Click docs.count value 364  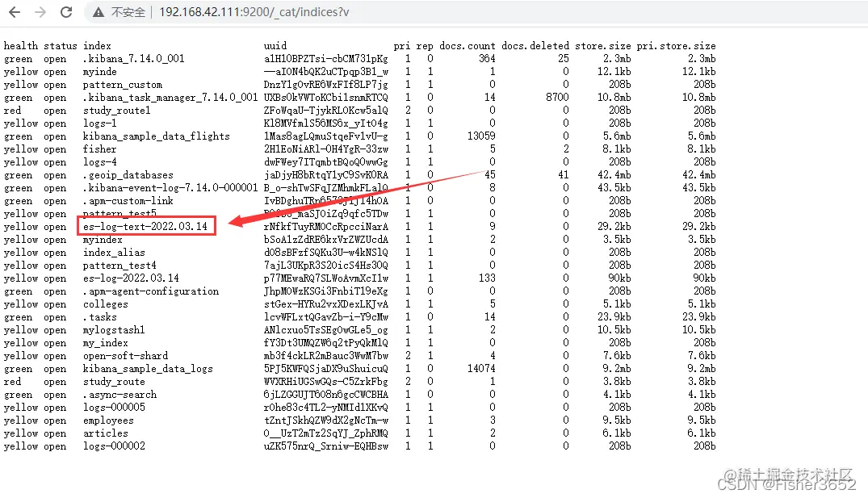pos(487,59)
